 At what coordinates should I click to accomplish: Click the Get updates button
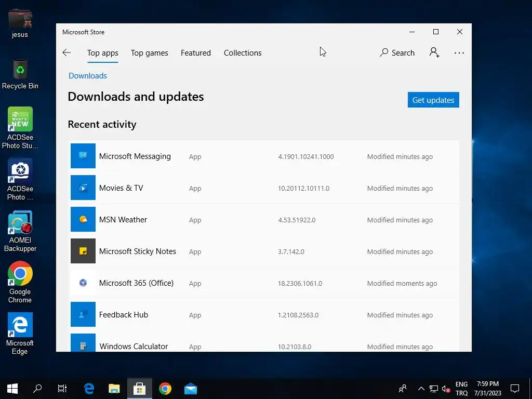pos(433,100)
